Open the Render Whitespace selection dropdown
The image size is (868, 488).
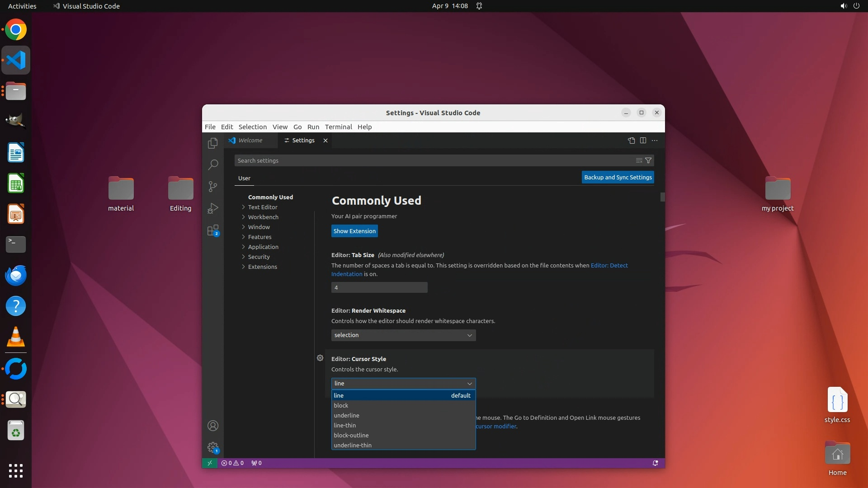[403, 335]
